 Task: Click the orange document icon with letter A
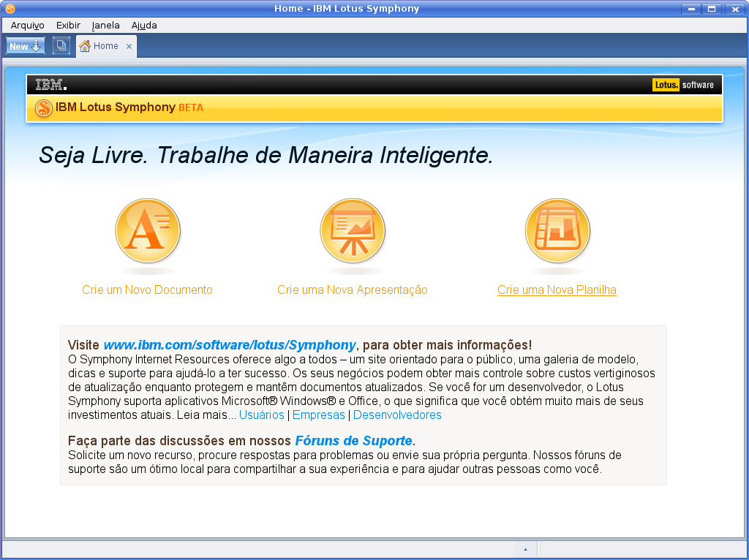click(x=148, y=230)
